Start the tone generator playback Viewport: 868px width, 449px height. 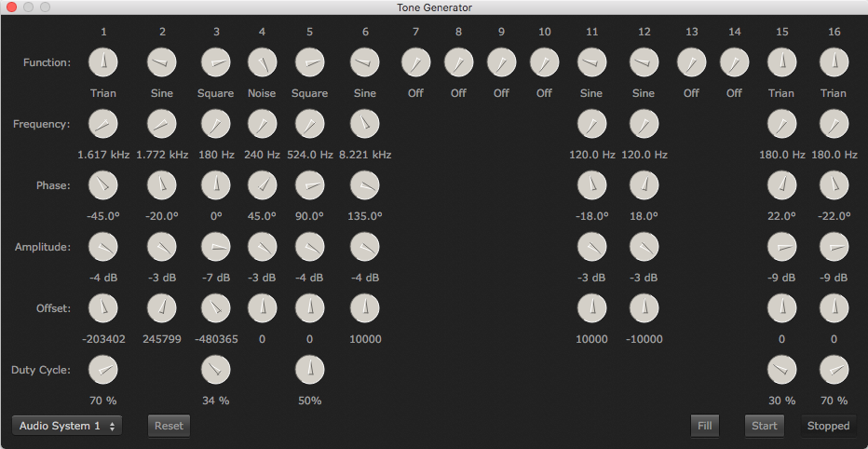pos(764,426)
